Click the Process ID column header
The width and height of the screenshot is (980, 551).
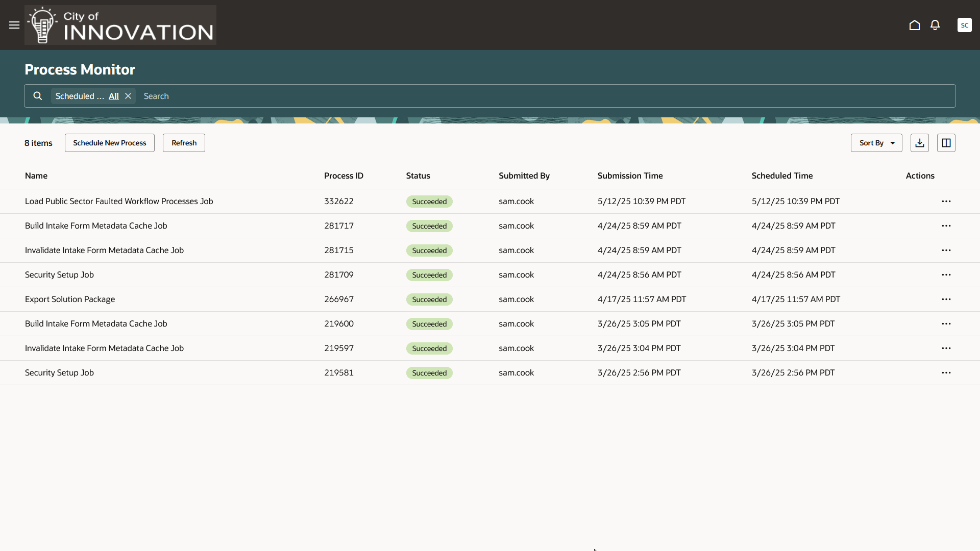[344, 176]
